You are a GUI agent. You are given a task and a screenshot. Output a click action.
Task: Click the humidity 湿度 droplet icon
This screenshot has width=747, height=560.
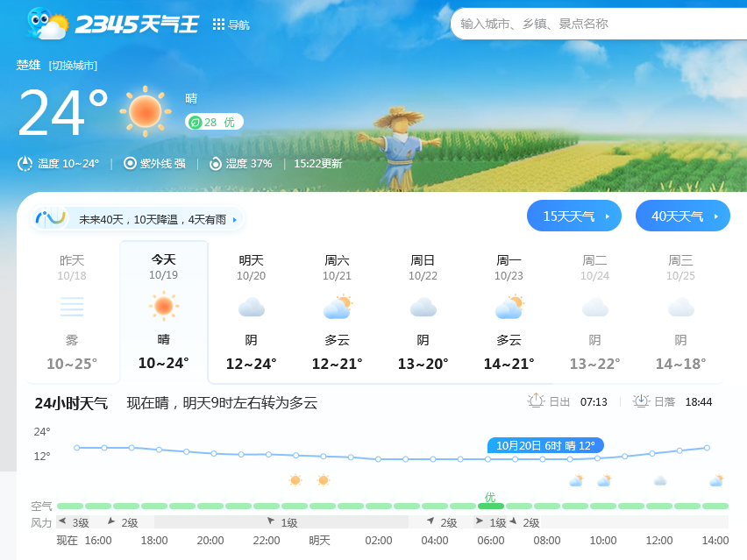(216, 163)
